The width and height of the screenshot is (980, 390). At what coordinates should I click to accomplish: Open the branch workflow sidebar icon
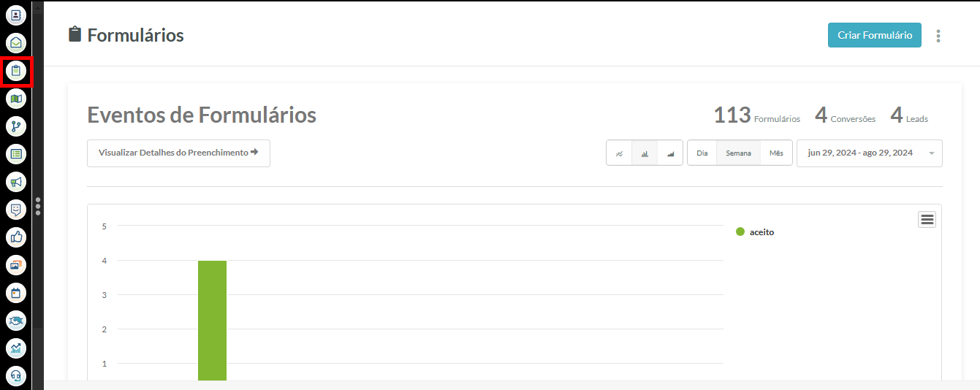16,126
